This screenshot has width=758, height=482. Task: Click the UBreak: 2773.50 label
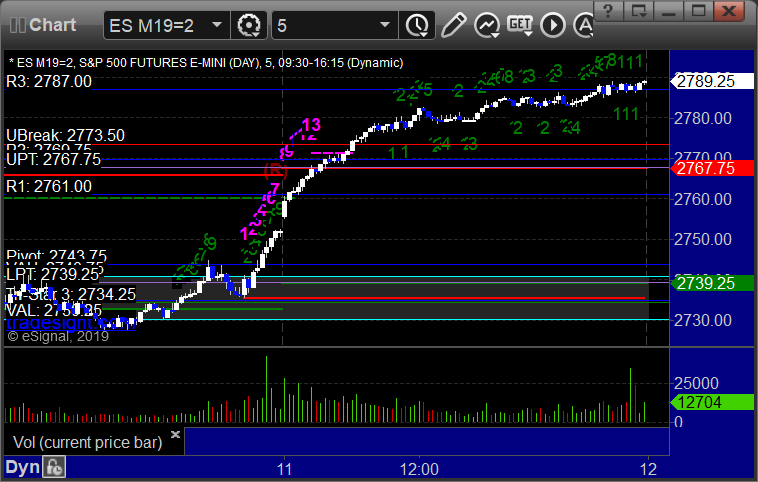pyautogui.click(x=65, y=135)
